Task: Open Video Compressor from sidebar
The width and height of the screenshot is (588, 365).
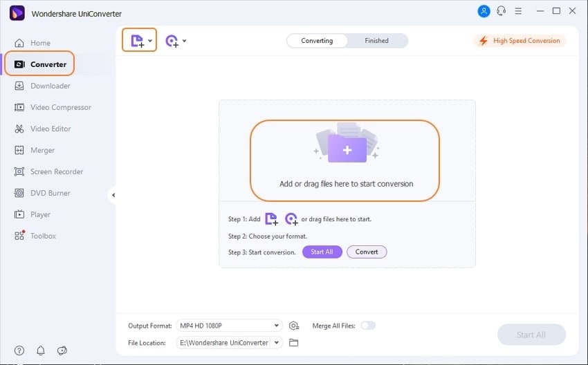Action: click(x=53, y=107)
